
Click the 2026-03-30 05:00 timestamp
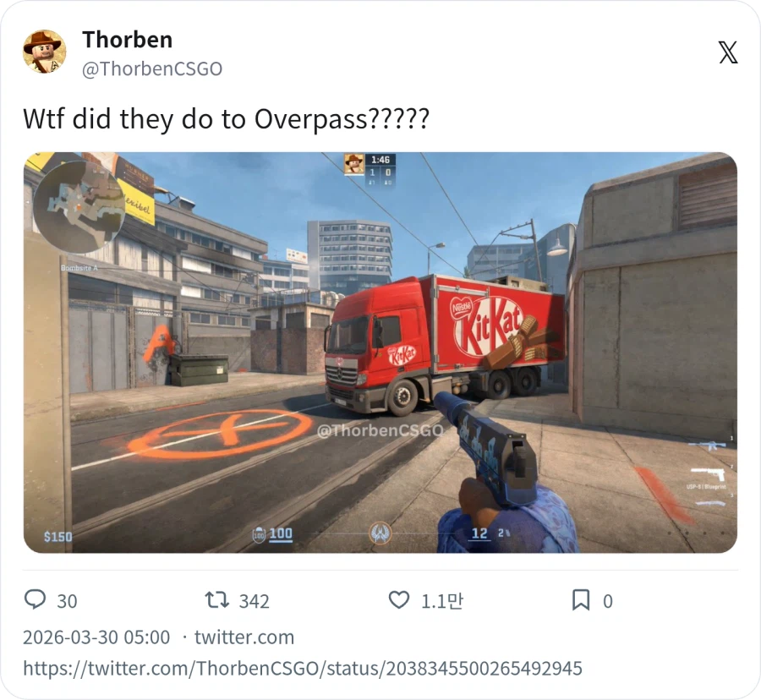coord(96,637)
